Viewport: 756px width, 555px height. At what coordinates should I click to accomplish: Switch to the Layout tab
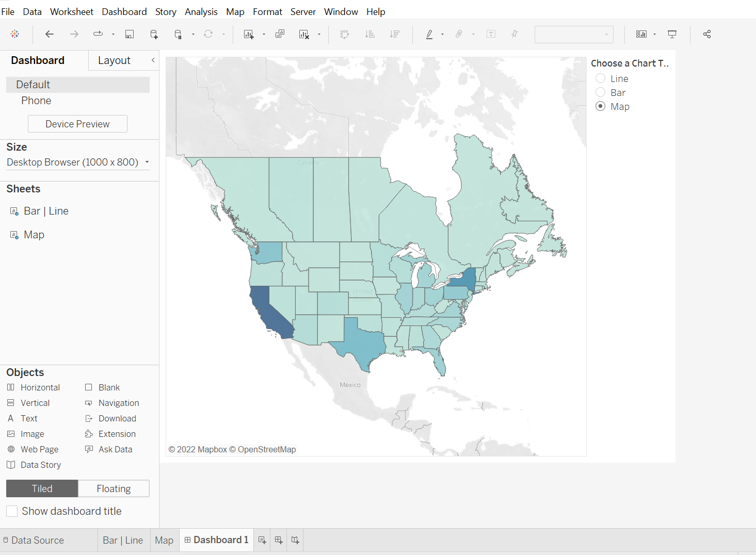pyautogui.click(x=114, y=60)
